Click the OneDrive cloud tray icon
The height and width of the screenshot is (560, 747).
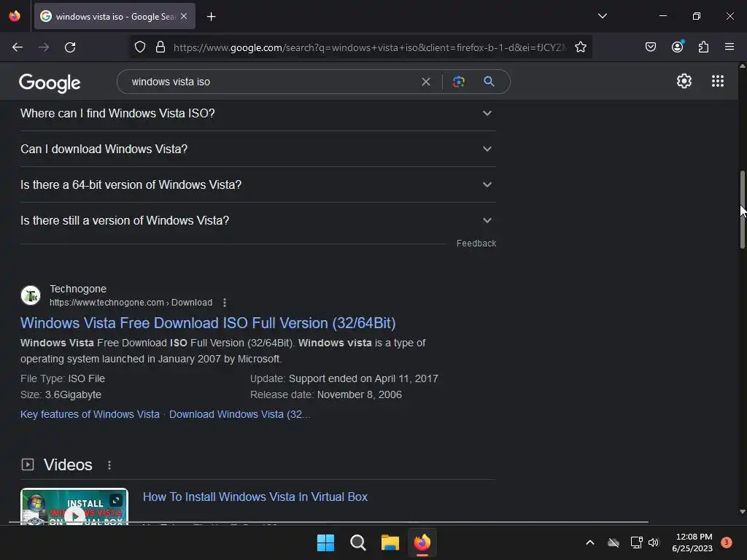(x=614, y=542)
